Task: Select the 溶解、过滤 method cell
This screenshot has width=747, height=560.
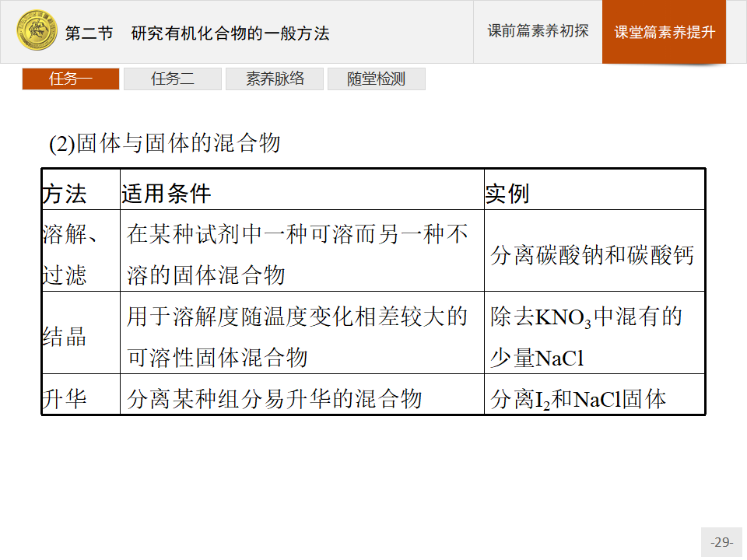Action: click(81, 251)
